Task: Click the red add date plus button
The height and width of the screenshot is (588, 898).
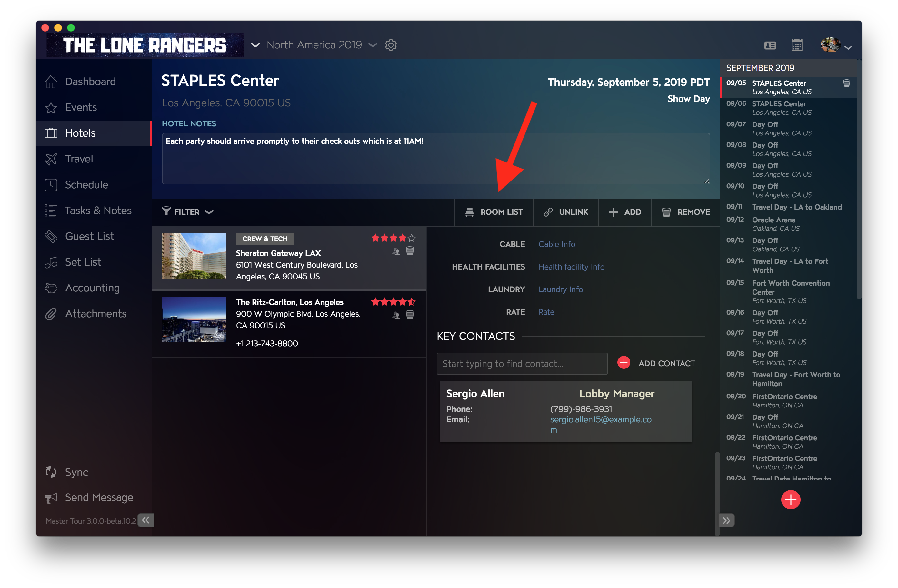Action: pos(791,499)
